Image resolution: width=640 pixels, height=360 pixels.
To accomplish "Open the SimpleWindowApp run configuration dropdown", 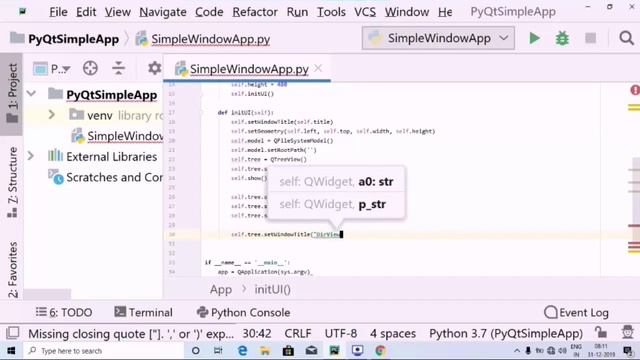I will pyautogui.click(x=438, y=38).
